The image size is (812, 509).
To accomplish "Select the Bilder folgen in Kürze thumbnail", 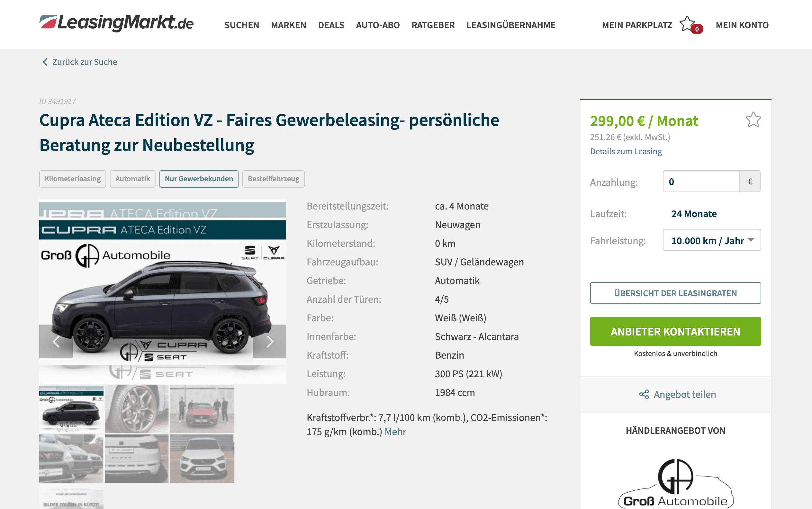I will (x=71, y=497).
